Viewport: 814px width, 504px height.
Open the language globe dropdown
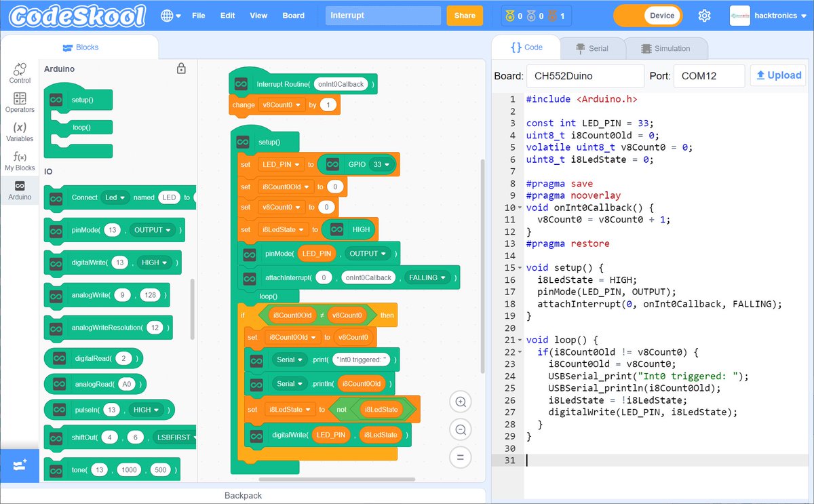point(170,16)
